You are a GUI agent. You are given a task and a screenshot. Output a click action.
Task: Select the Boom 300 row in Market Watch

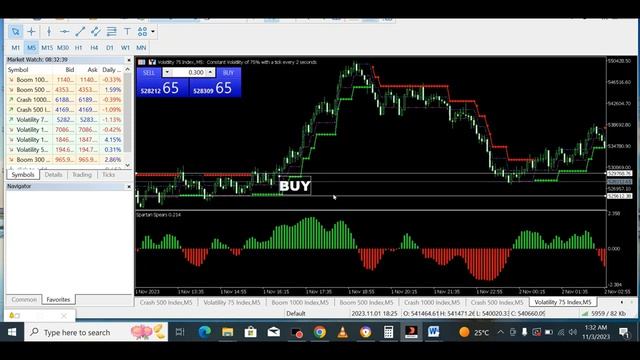[64, 160]
